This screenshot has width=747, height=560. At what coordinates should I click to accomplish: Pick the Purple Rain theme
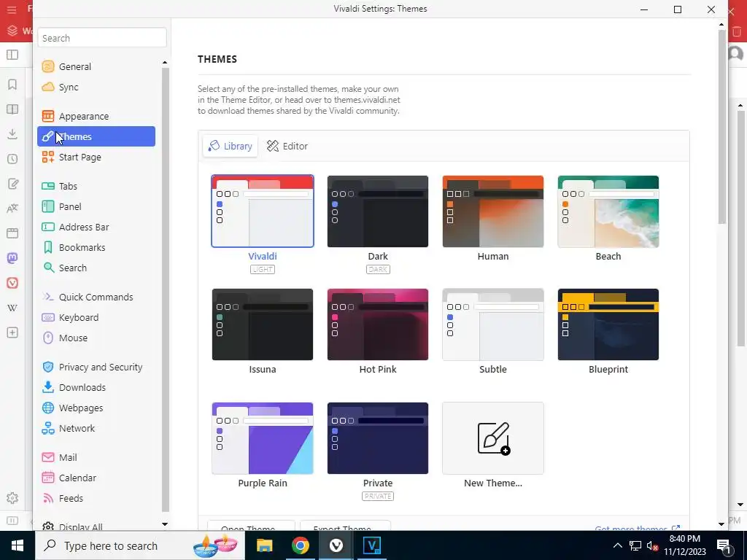(x=263, y=438)
